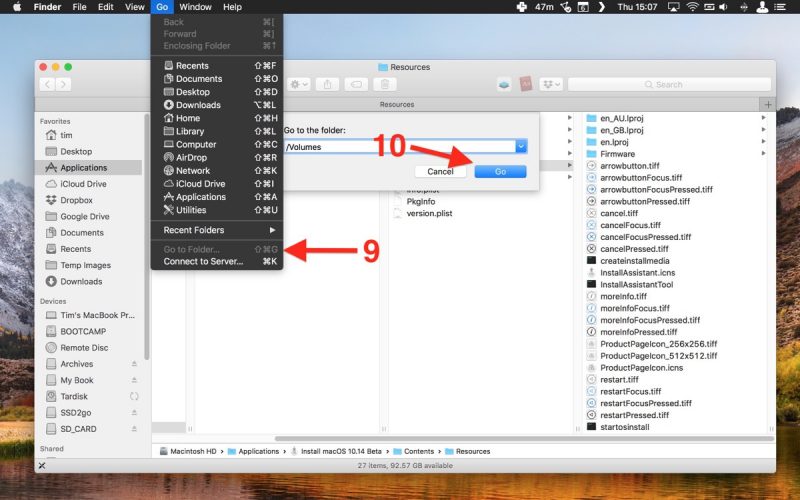The image size is (800, 500).
Task: Select Temp Images sidebar folder
Action: point(88,265)
